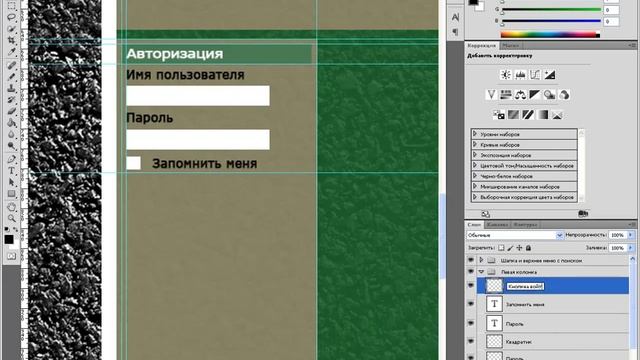The image size is (640, 360).
Task: Select the Rectangle shape tool
Action: (x=11, y=194)
